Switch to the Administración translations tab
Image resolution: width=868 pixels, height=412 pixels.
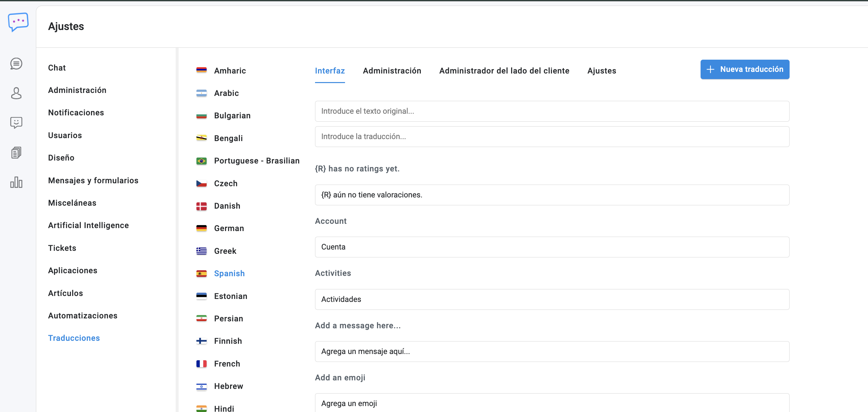(391, 71)
